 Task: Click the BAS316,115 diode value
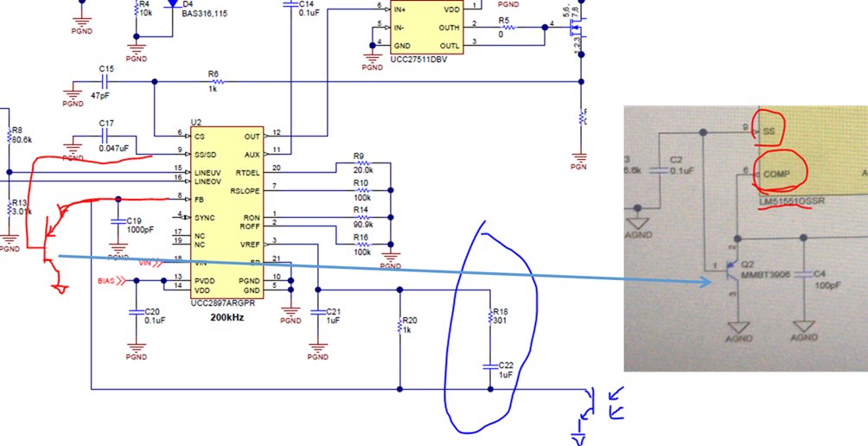[x=204, y=13]
